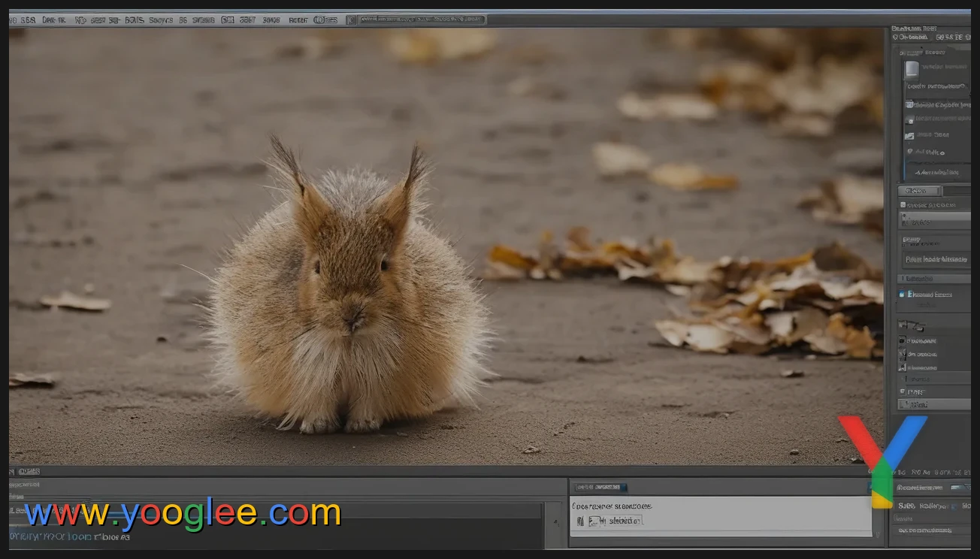Open the first menu in the top menu bar
Image resolution: width=980 pixels, height=559 pixels.
tap(14, 19)
